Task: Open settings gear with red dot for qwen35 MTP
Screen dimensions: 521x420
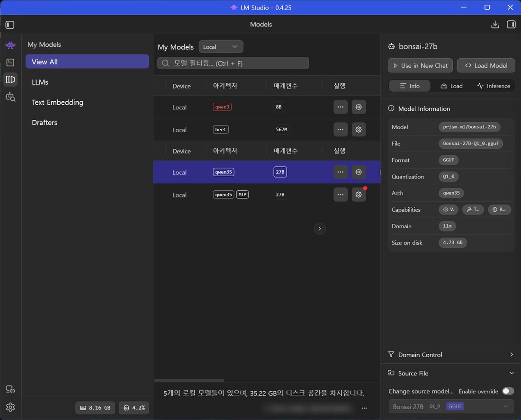Action: pyautogui.click(x=359, y=195)
